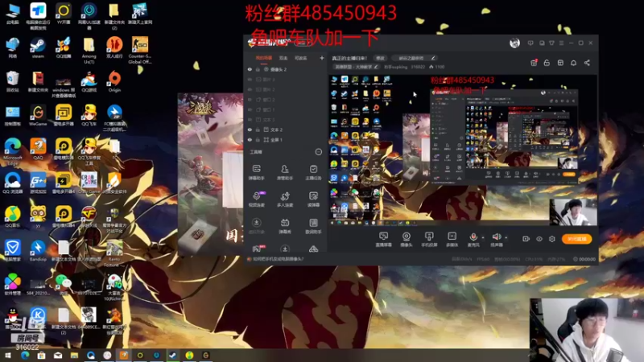
Task: Toggle lock on 摄像头 2 source
Action: [x=258, y=69]
